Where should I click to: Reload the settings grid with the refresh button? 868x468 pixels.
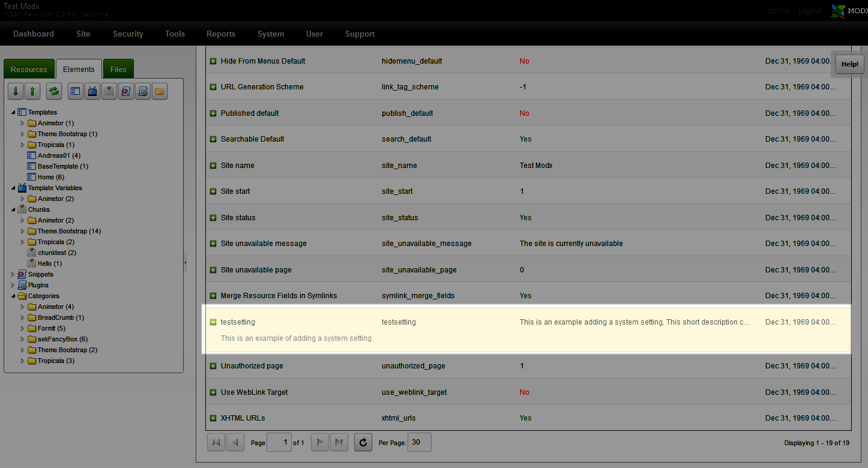[363, 443]
